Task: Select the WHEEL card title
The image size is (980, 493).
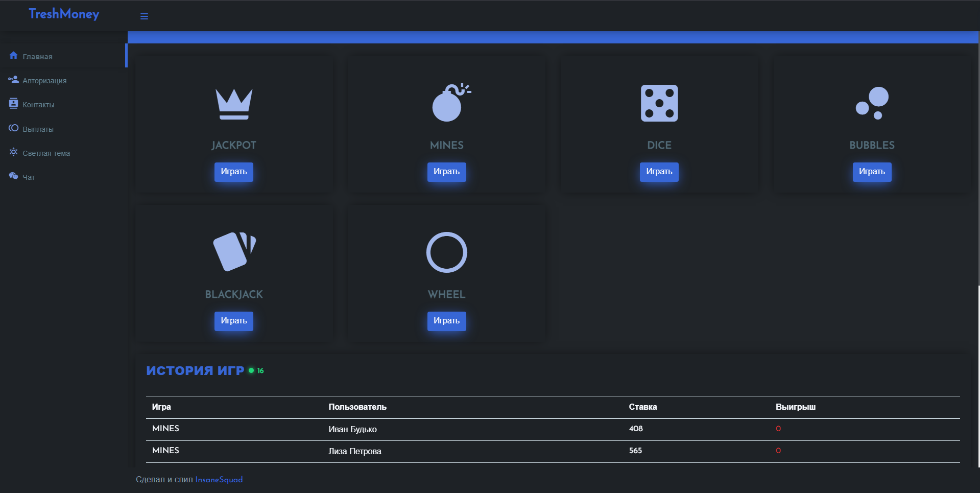Action: coord(447,294)
